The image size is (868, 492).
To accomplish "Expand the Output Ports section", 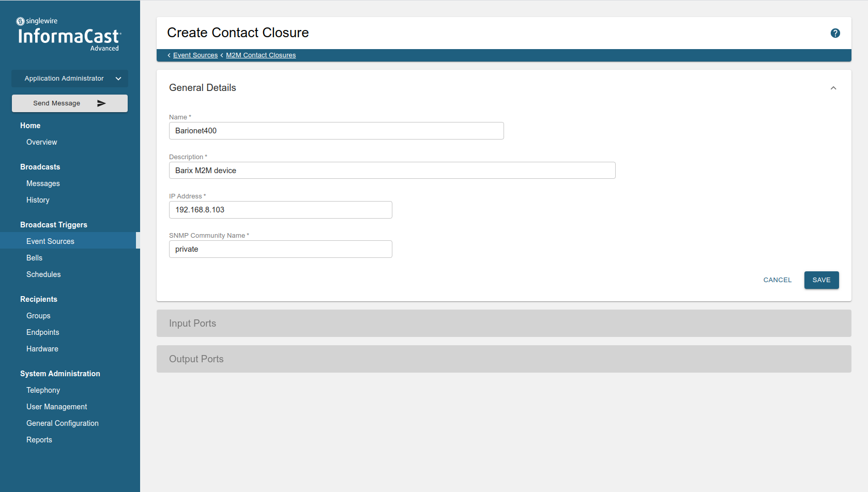I will click(504, 359).
